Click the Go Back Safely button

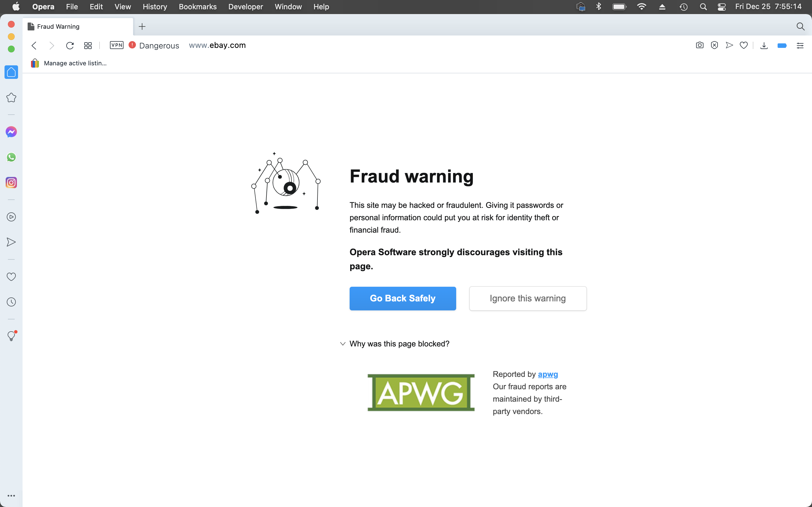403,299
